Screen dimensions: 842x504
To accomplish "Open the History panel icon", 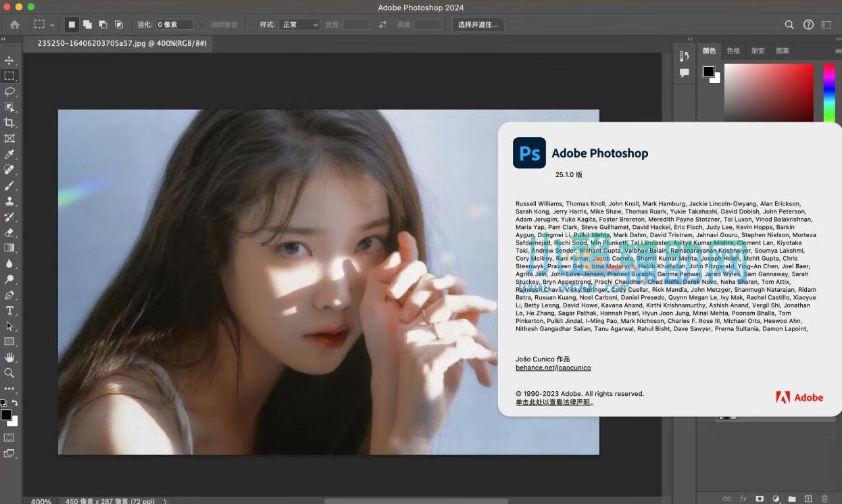I will (685, 56).
